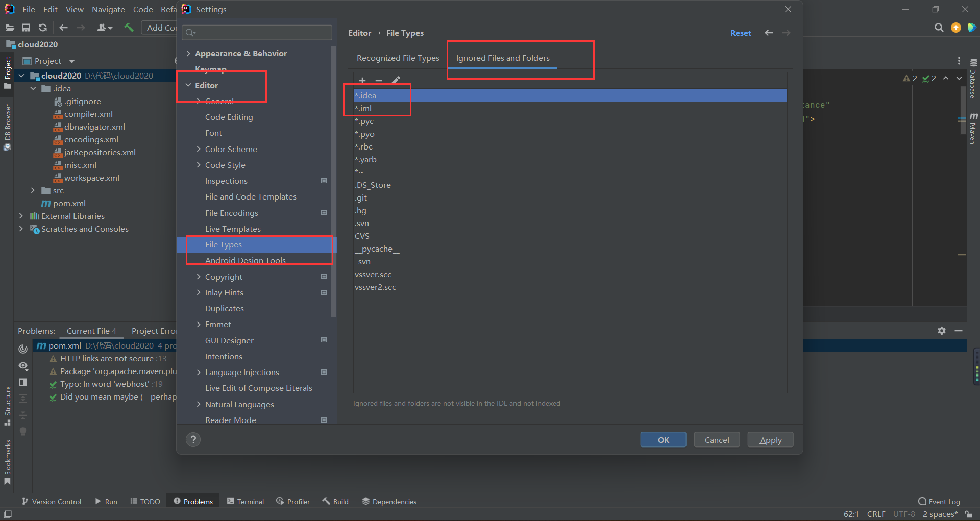980x521 pixels.
Task: Click the 2 spaces indent status
Action: tap(940, 514)
